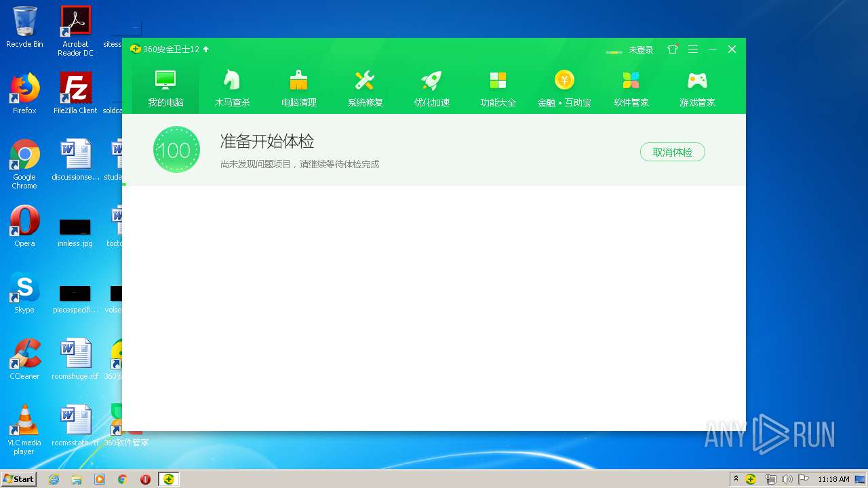Open the discussionse... Word document

tap(75, 160)
